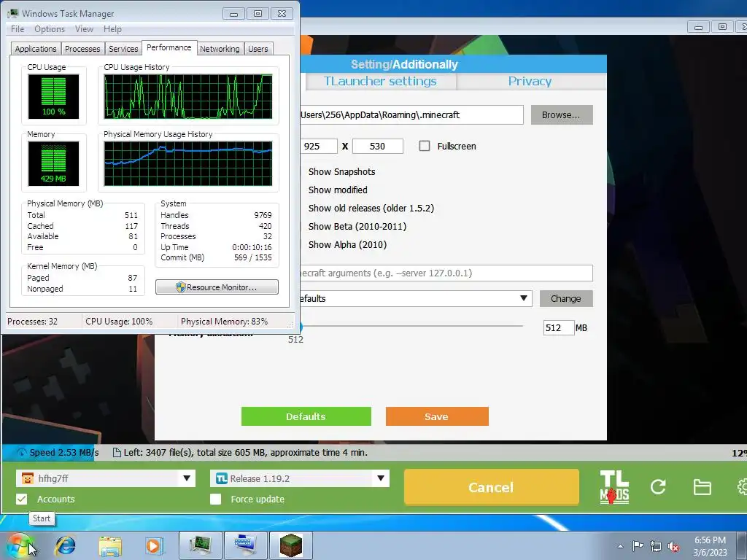The width and height of the screenshot is (747, 560).
Task: Click the orange Save button
Action: [437, 416]
